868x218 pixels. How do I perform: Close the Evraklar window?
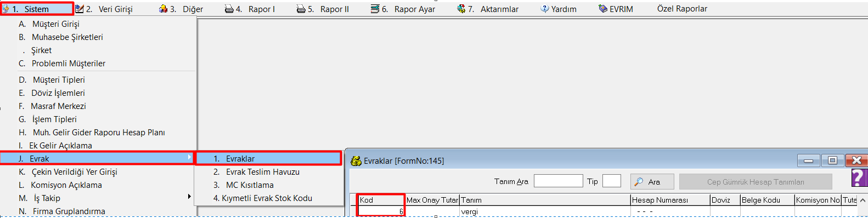click(856, 160)
